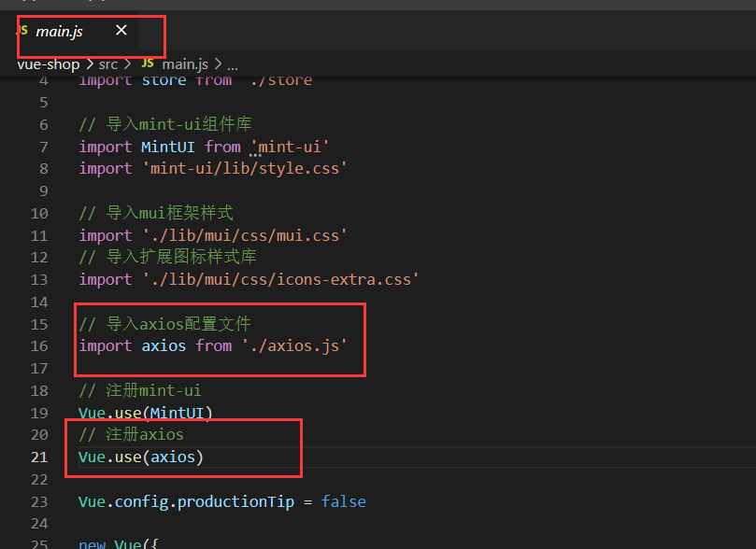756x549 pixels.
Task: Click the vue-shop breadcrumb
Action: (x=49, y=64)
